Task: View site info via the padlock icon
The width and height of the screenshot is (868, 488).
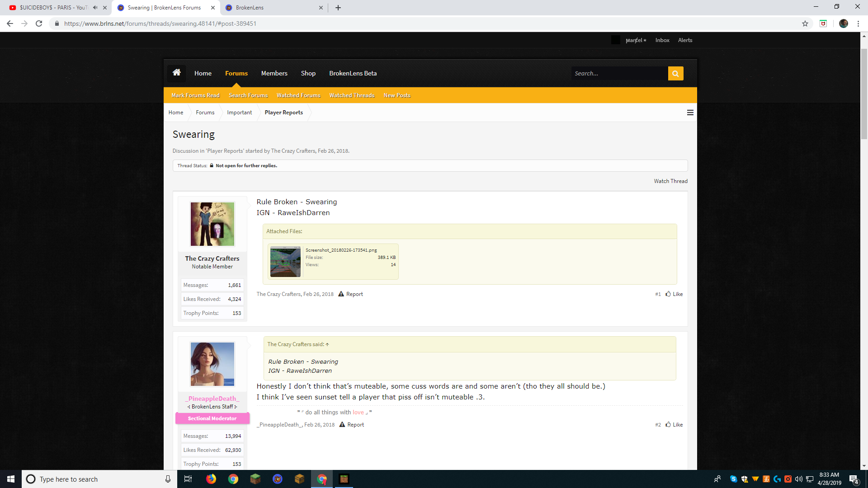Action: 57,23
